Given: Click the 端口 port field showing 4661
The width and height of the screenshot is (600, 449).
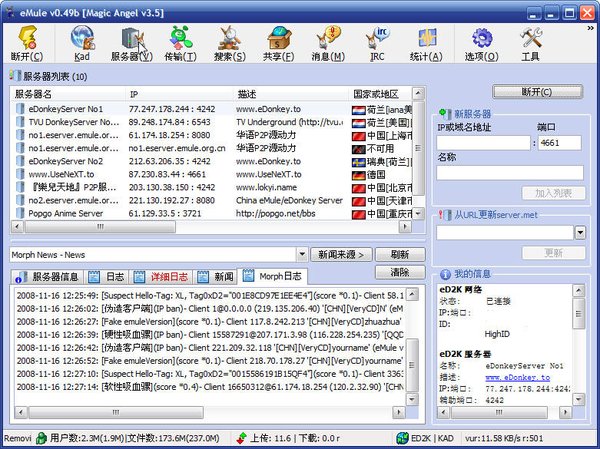Looking at the screenshot, I should (560, 143).
